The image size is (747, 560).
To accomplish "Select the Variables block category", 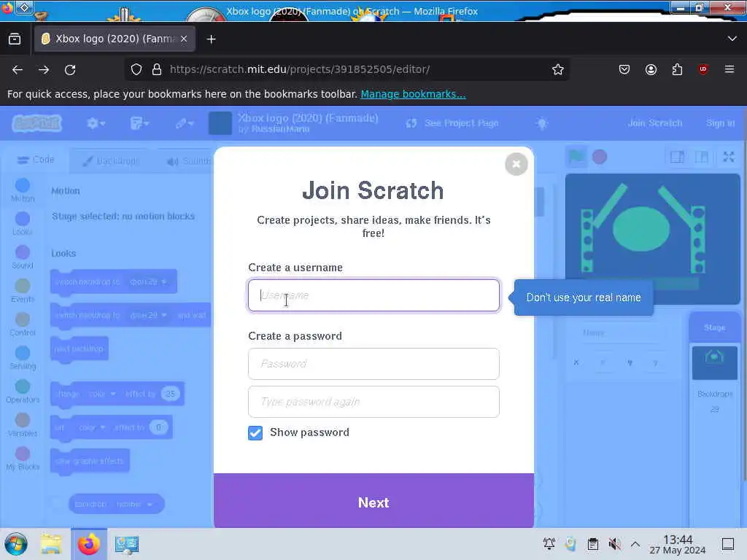I will [x=23, y=425].
